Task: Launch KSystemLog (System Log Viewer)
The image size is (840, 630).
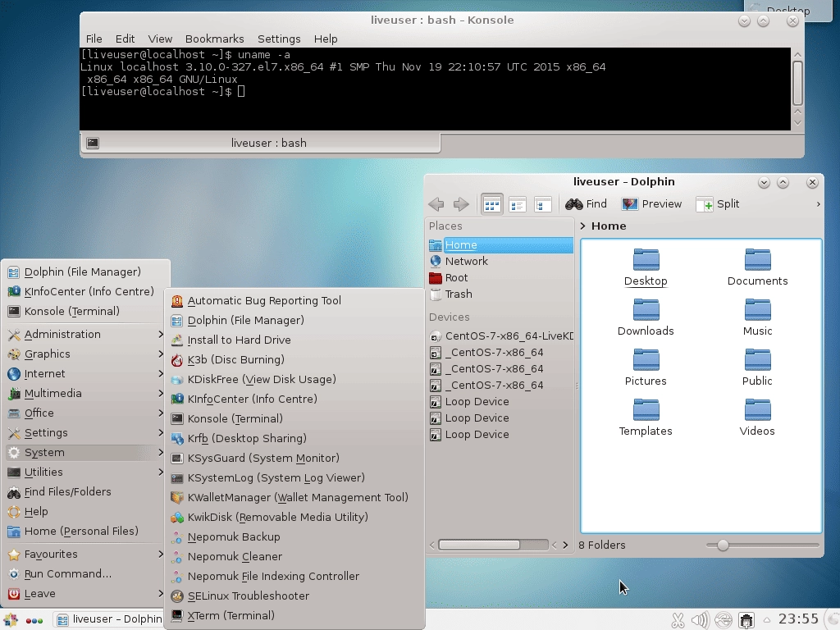Action: (294, 478)
